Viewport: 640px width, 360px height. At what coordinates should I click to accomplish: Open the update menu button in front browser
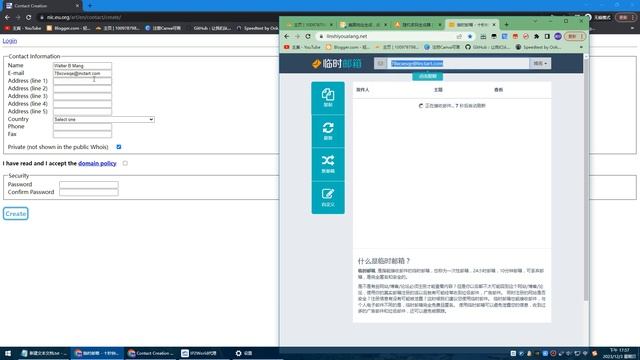(x=576, y=36)
